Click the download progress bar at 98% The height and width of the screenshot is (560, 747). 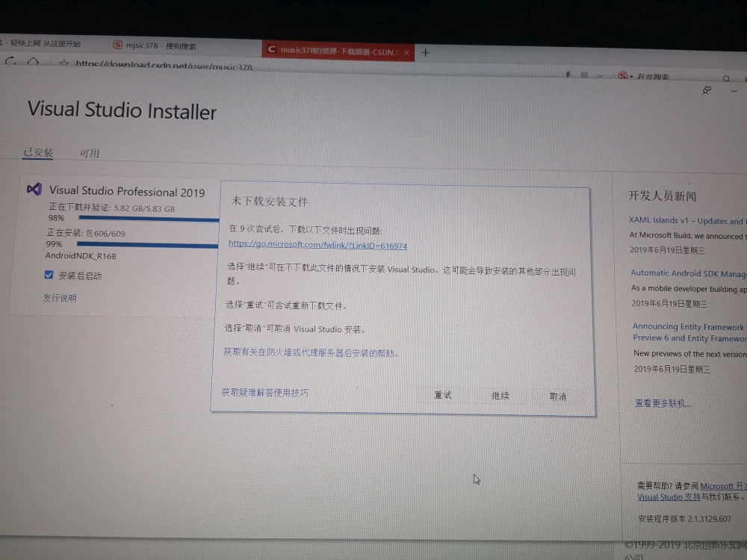point(149,219)
